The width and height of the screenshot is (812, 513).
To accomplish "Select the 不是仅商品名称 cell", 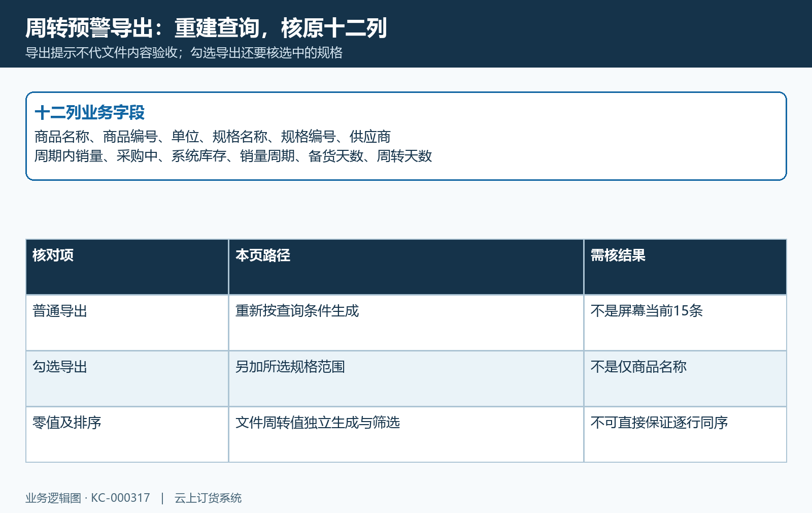I will pos(685,379).
